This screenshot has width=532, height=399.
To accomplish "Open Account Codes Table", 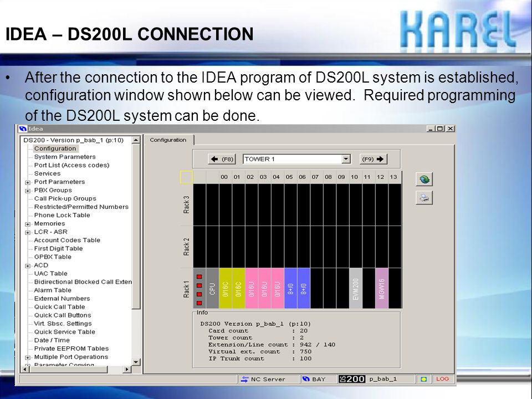I will [67, 240].
